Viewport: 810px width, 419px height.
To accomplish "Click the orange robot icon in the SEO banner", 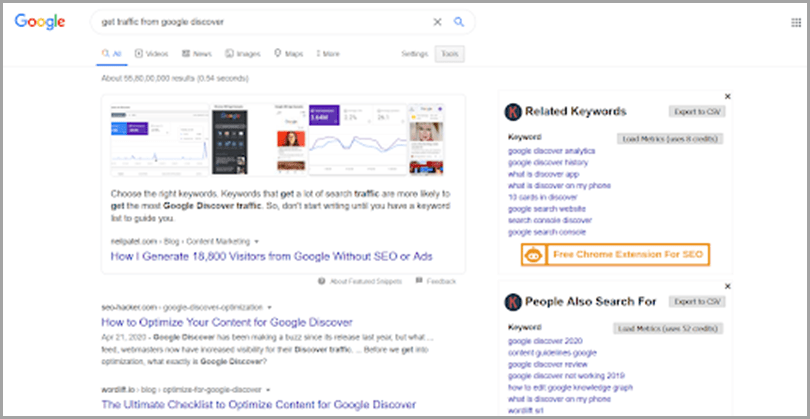I will click(x=534, y=255).
